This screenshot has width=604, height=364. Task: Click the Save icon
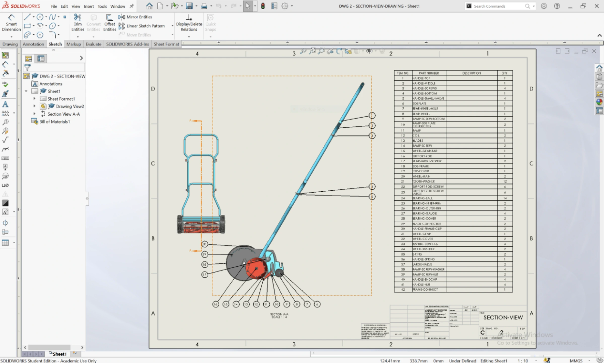pos(189,6)
